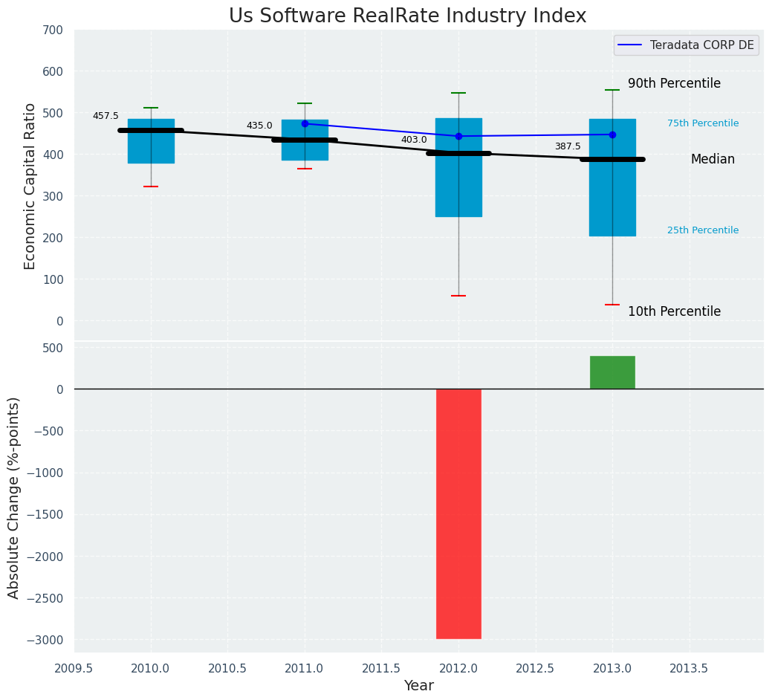The image size is (772, 700).
Task: Click the Teradata CORP DE legend entry
Action: [687, 45]
